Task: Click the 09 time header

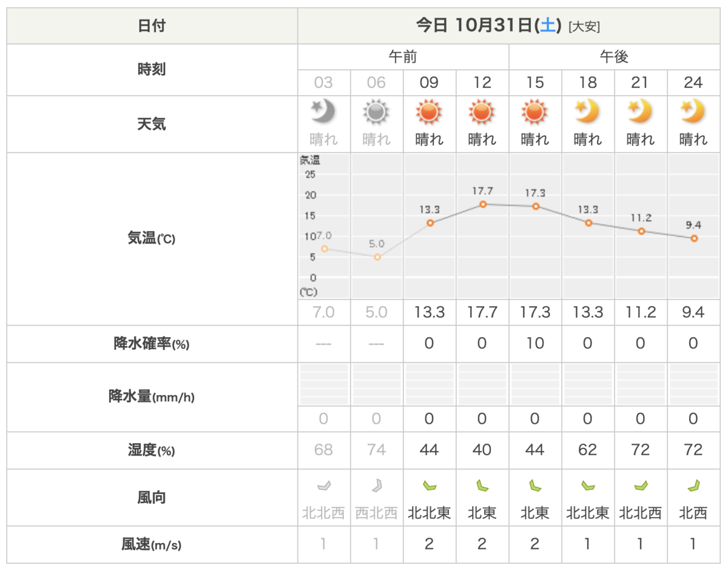Action: tap(429, 82)
